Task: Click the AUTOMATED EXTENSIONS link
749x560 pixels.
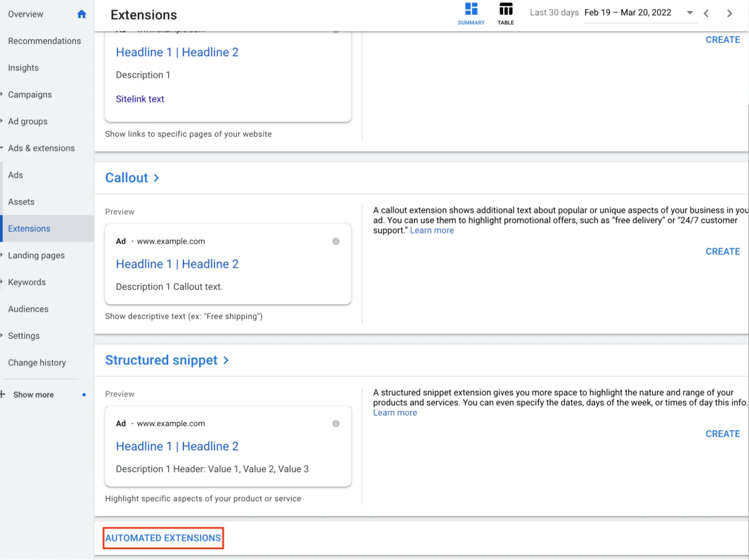Action: click(163, 538)
